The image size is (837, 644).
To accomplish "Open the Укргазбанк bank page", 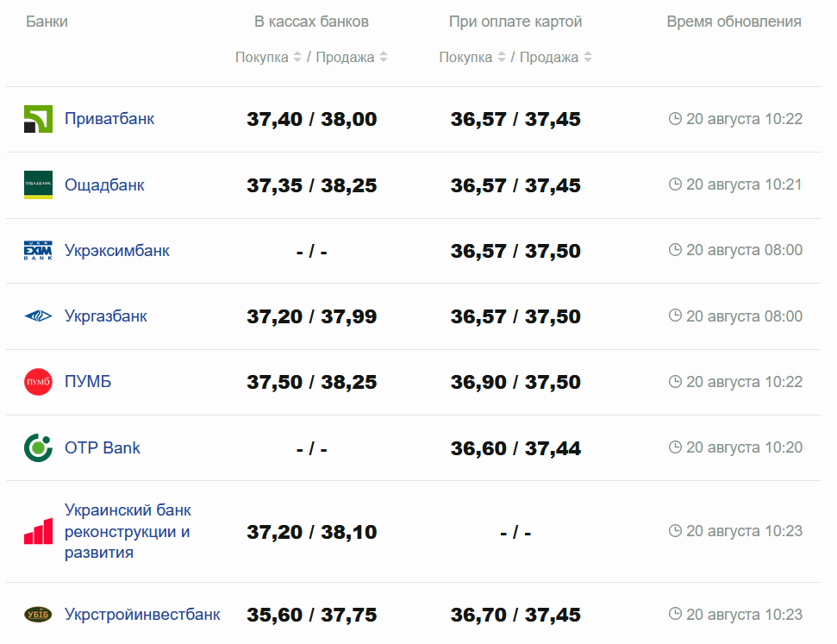I will 106,316.
